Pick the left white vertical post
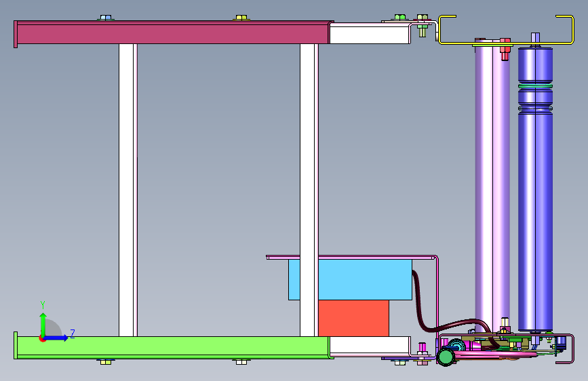The height and width of the screenshot is (381, 588). pyautogui.click(x=128, y=190)
